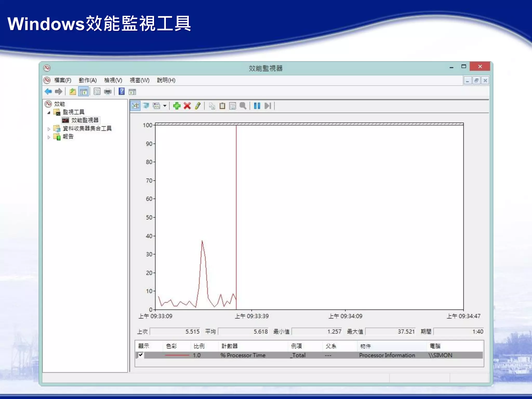Expand 資料收集器集合工具 node
Image resolution: width=532 pixels, height=399 pixels.
[x=49, y=129]
